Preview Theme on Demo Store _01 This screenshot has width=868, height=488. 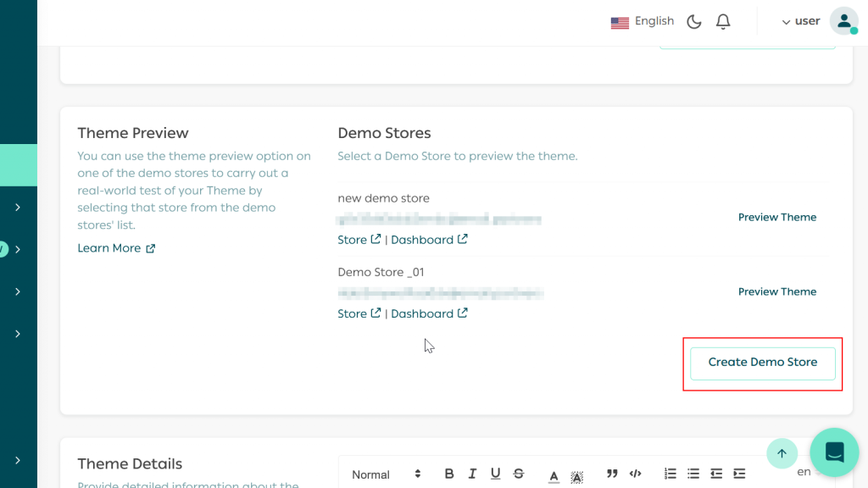pyautogui.click(x=777, y=291)
